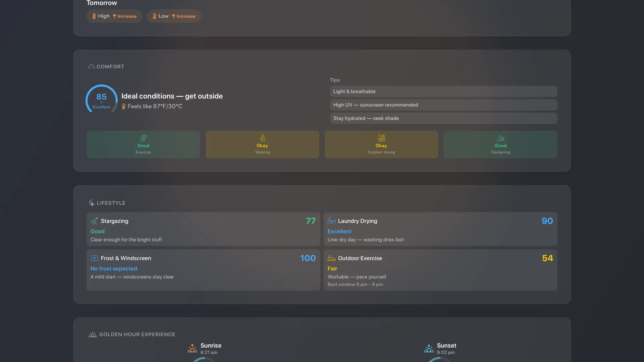Click the 'Feels like 87°F/30°C' text
This screenshot has height=362, width=644.
coord(155,106)
